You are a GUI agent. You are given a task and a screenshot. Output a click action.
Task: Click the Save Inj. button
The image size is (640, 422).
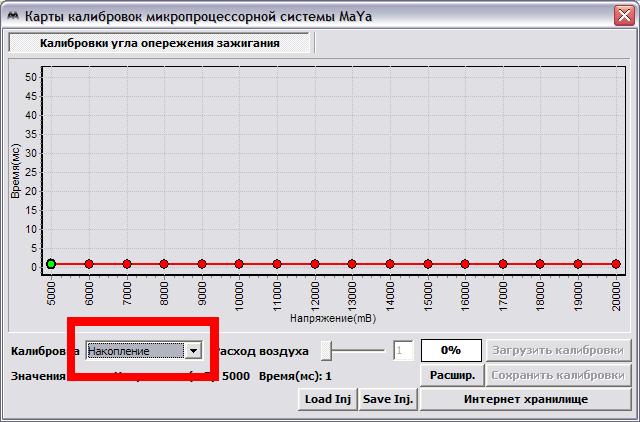tap(388, 399)
